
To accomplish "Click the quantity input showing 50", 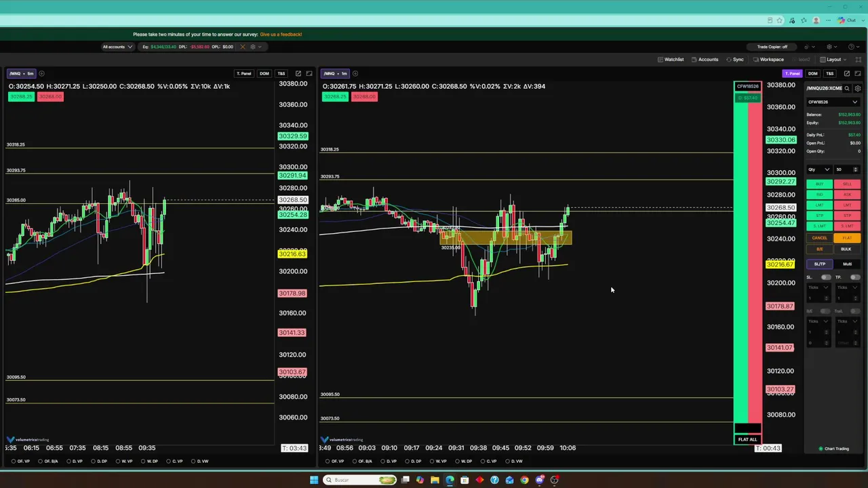I will [x=847, y=169].
